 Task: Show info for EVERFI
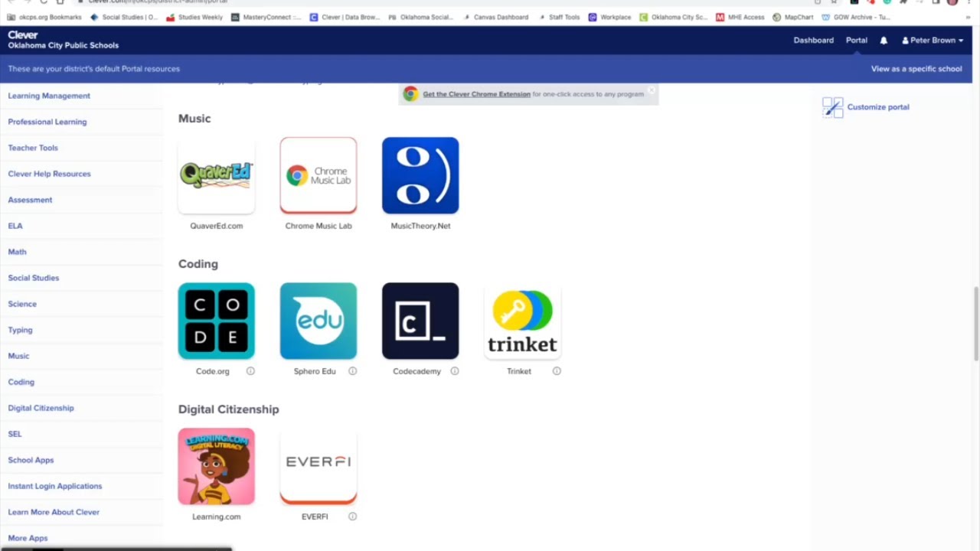pyautogui.click(x=352, y=517)
